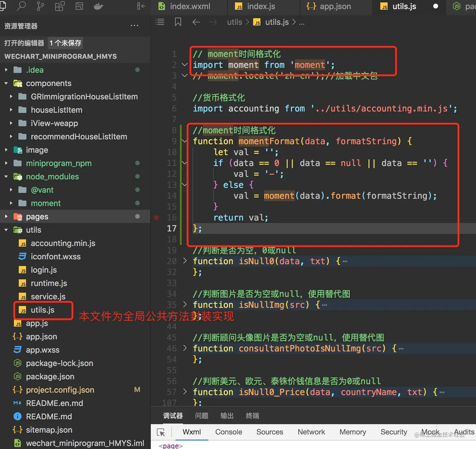Click the 打开的编辑器 section header
The height and width of the screenshot is (449, 476).
[x=75, y=43]
